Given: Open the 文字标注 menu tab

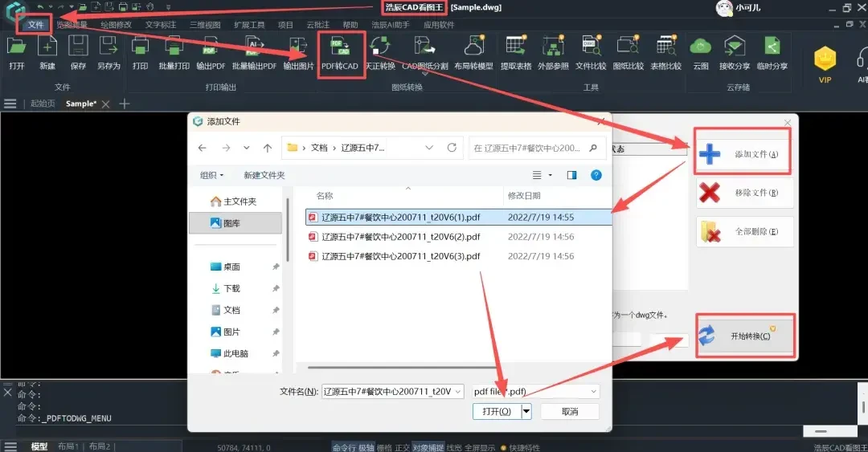Looking at the screenshot, I should point(161,25).
